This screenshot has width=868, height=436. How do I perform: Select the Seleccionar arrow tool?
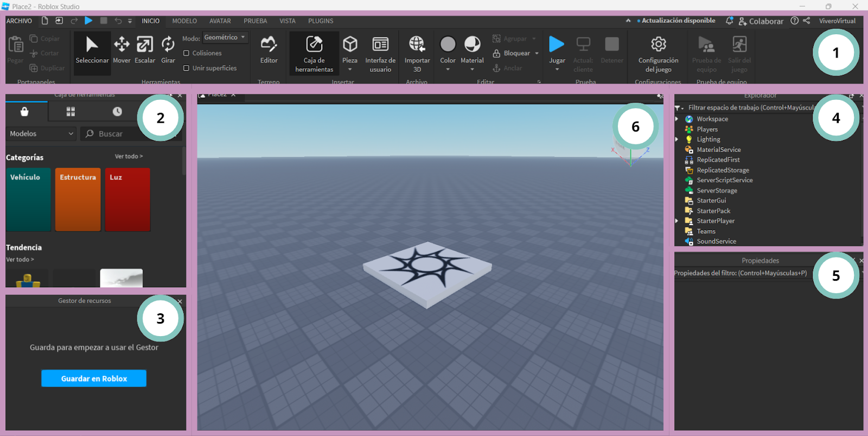(x=92, y=49)
